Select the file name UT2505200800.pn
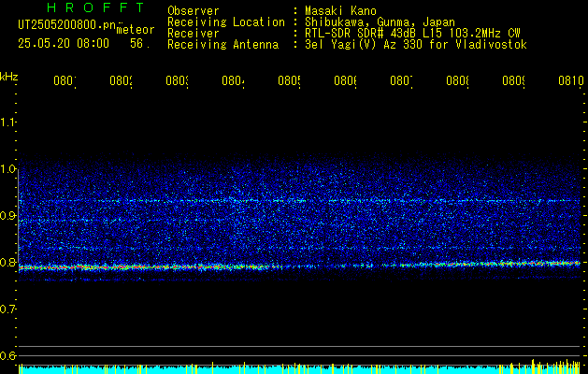588x374 pixels. pyautogui.click(x=66, y=24)
